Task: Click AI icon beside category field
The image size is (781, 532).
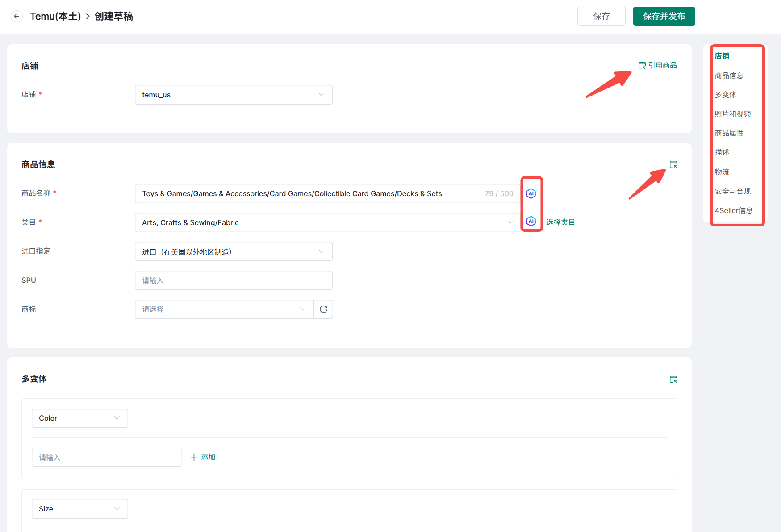Action: (x=530, y=222)
